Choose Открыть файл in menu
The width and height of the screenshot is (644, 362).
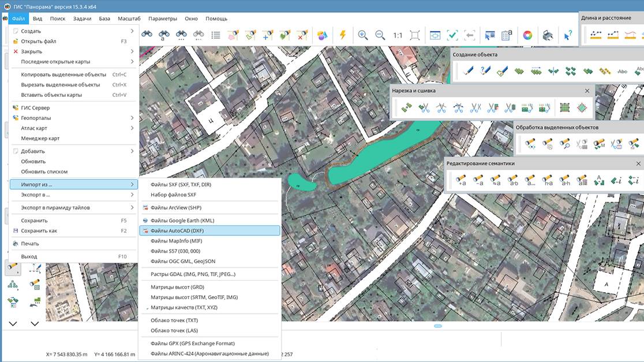73,41
